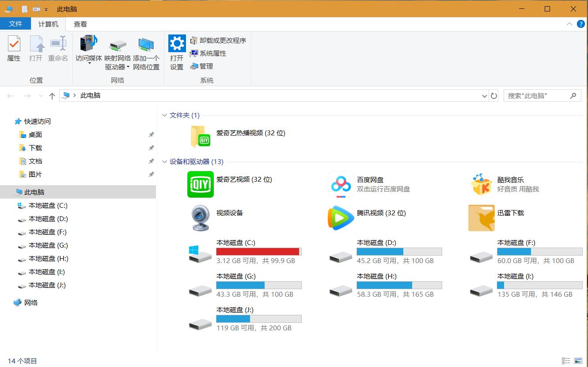Click the red C: drive capacity bar
The width and height of the screenshot is (588, 367).
[x=258, y=251]
